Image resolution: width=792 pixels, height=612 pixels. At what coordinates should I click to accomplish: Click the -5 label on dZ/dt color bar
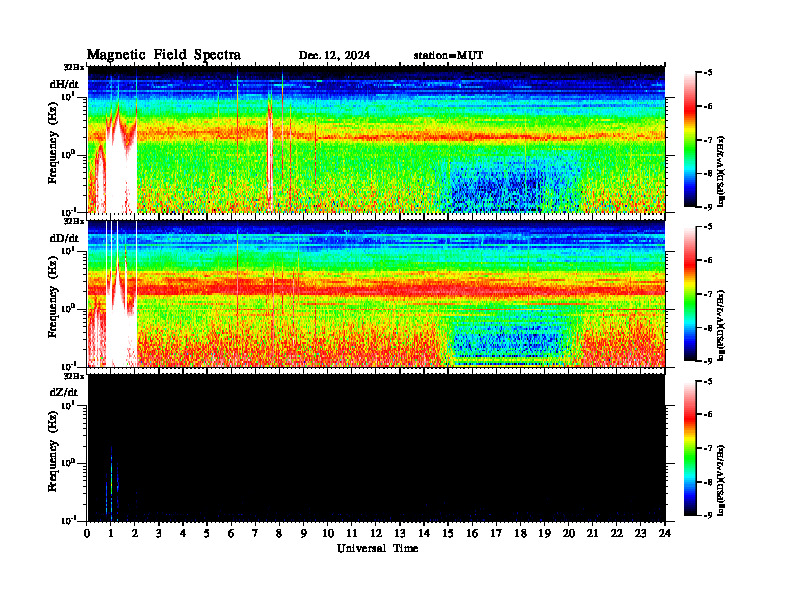click(x=708, y=381)
